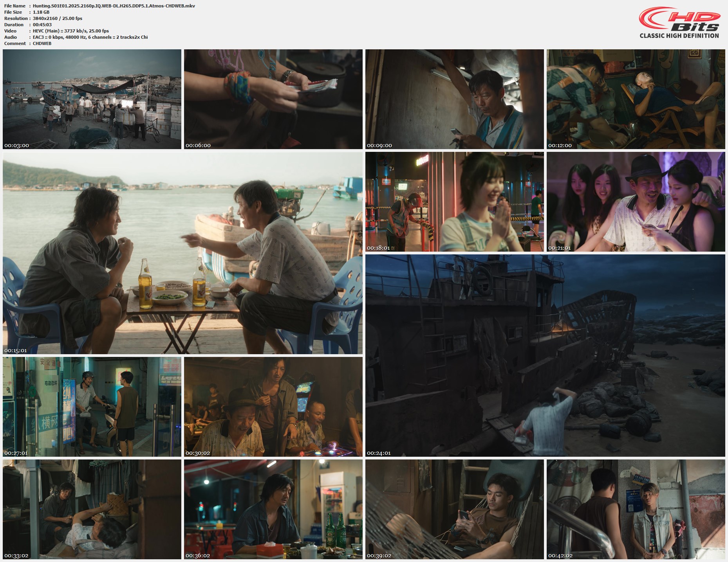Select thumbnail with green beer bottles on table
Image resolution: width=728 pixels, height=562 pixels.
click(x=273, y=509)
